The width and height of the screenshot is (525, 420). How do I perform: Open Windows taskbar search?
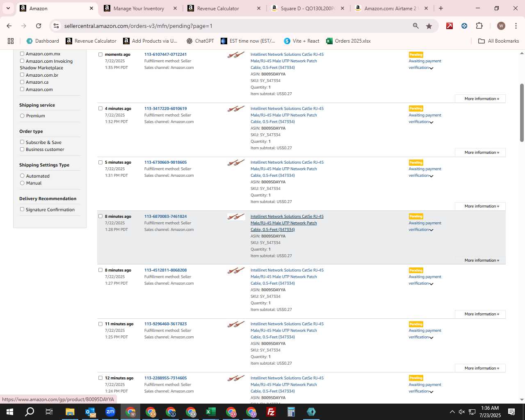coord(30,412)
